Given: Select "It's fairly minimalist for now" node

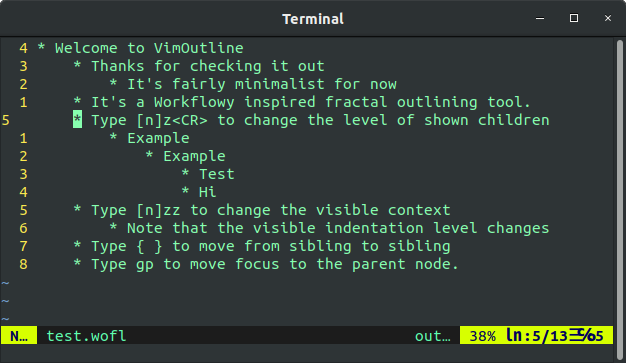Looking at the screenshot, I should coord(262,84).
